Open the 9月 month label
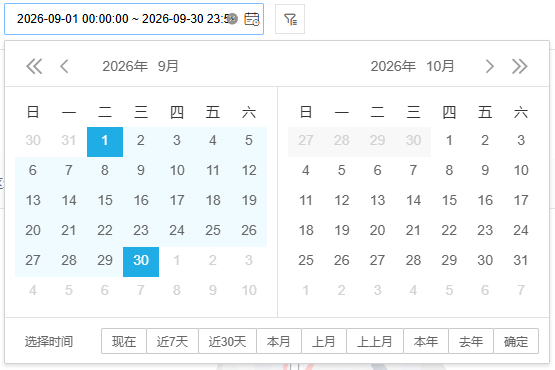555x370 pixels. click(168, 66)
